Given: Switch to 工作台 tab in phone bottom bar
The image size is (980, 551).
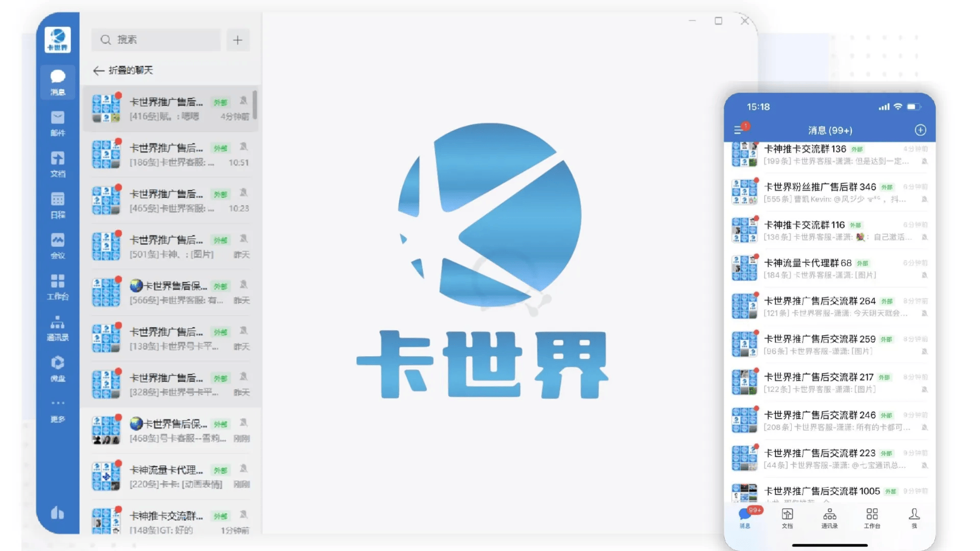Looking at the screenshot, I should coord(872,517).
